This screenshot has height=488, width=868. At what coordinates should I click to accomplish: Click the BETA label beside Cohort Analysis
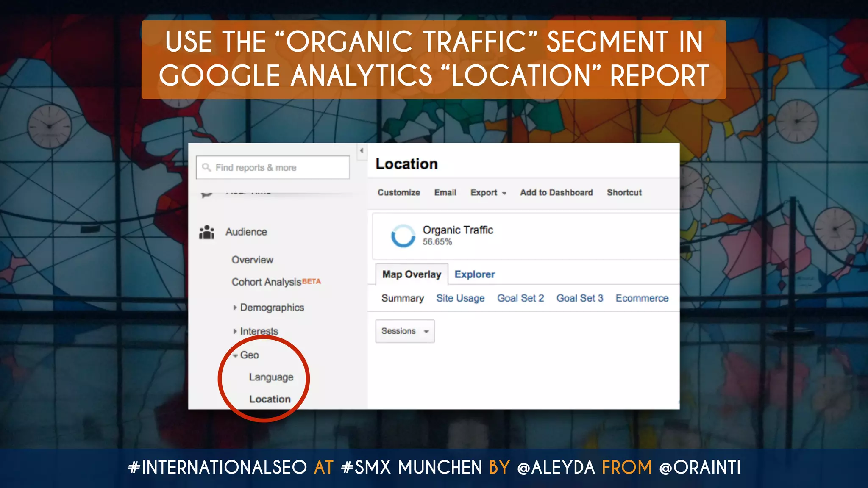pos(312,281)
